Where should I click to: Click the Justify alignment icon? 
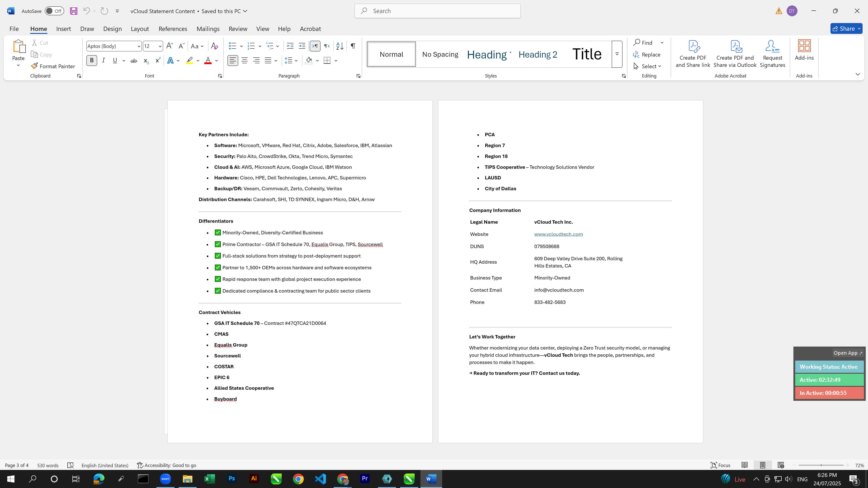click(268, 61)
